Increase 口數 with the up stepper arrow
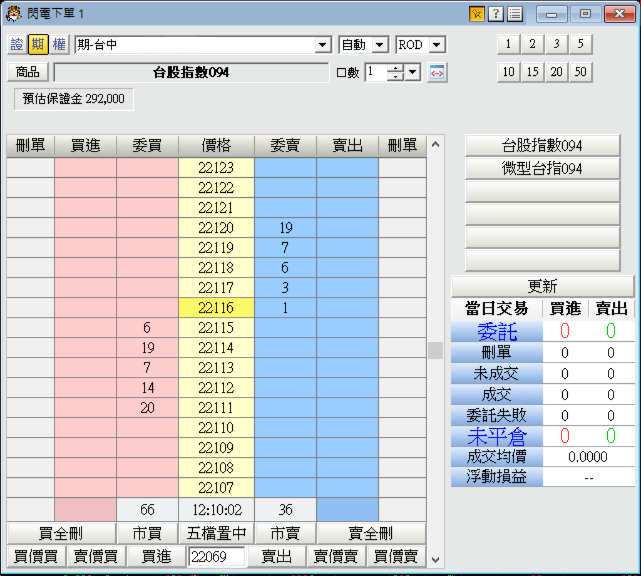 [x=395, y=68]
